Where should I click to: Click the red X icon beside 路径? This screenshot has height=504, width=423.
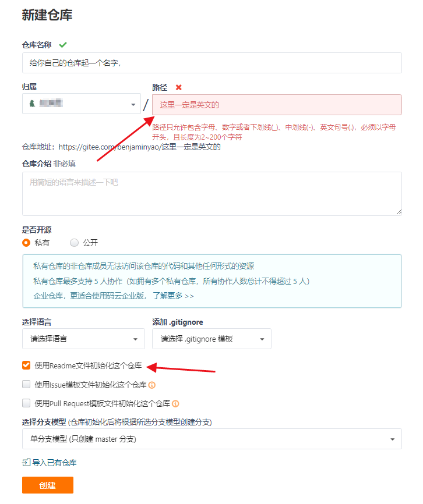coord(178,87)
